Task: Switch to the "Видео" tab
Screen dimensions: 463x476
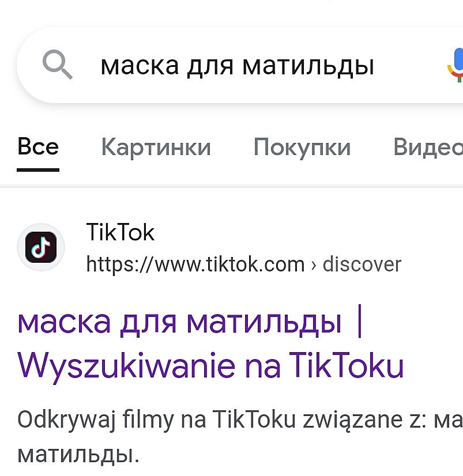Action: click(x=428, y=147)
